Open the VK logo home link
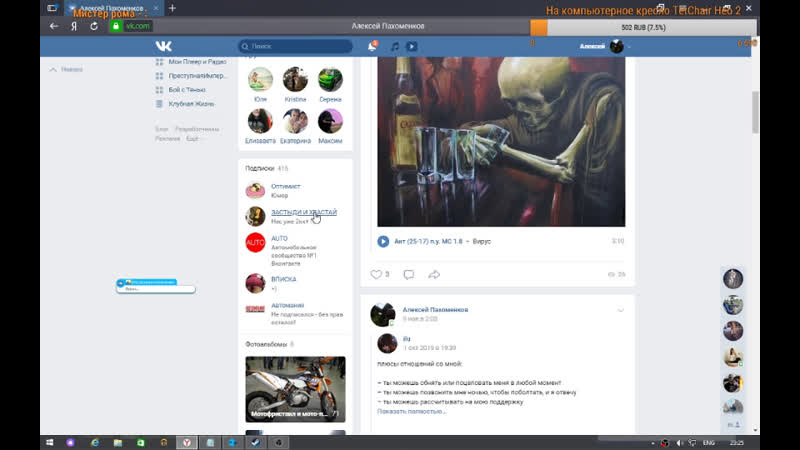The image size is (800, 450). pos(163,46)
